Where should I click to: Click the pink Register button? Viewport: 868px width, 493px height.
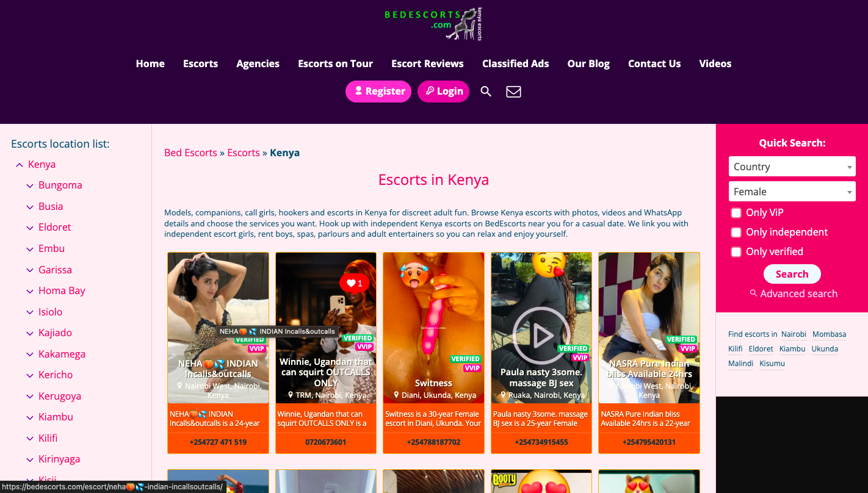point(378,92)
